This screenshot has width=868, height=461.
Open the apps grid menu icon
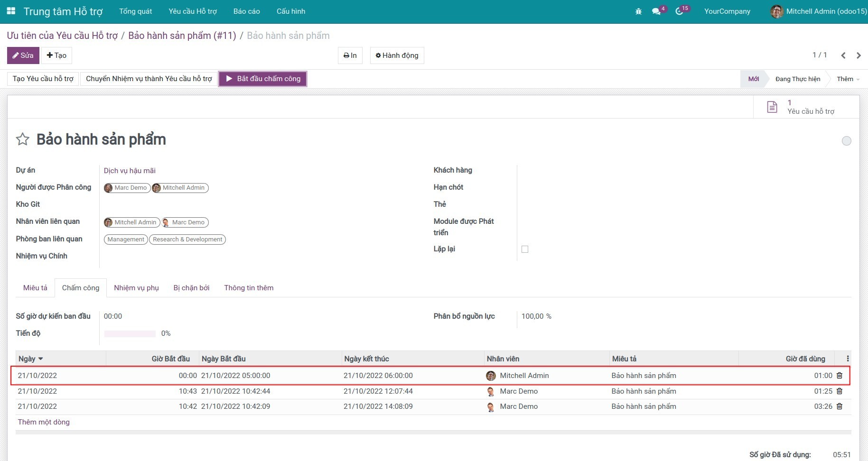[x=11, y=11]
